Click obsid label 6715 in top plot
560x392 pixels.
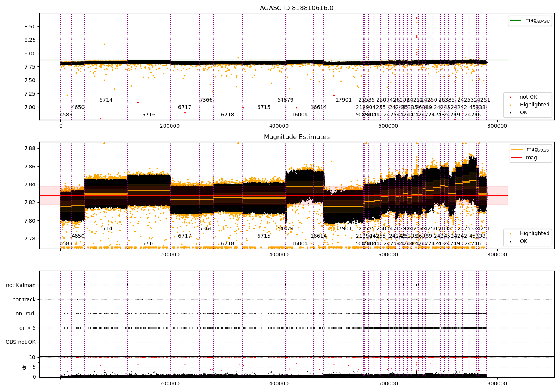(x=264, y=108)
